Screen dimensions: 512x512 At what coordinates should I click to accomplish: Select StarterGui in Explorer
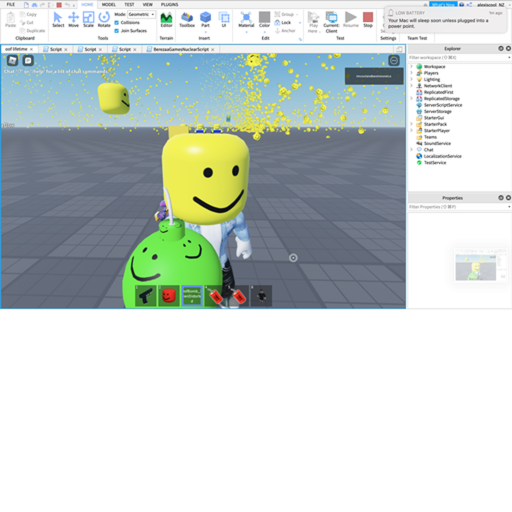click(x=434, y=118)
